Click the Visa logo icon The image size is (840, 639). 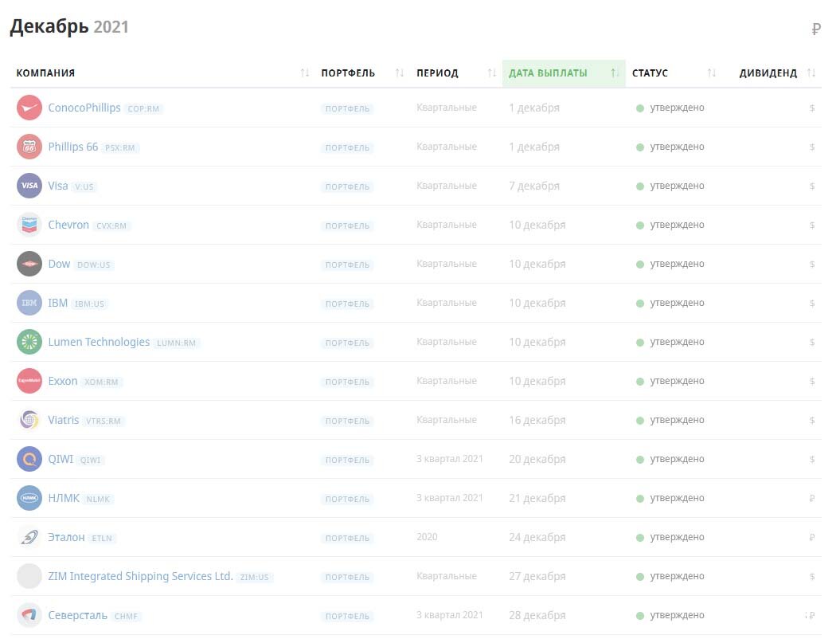(x=29, y=186)
